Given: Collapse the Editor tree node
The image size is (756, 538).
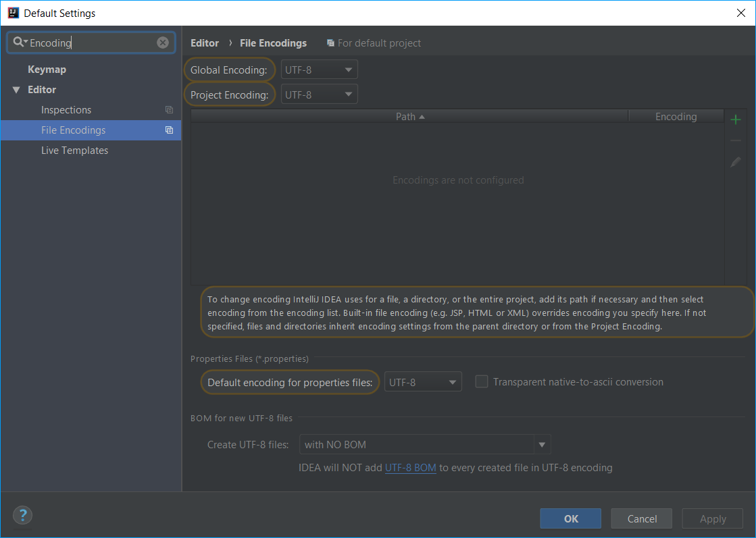Looking at the screenshot, I should coord(16,90).
